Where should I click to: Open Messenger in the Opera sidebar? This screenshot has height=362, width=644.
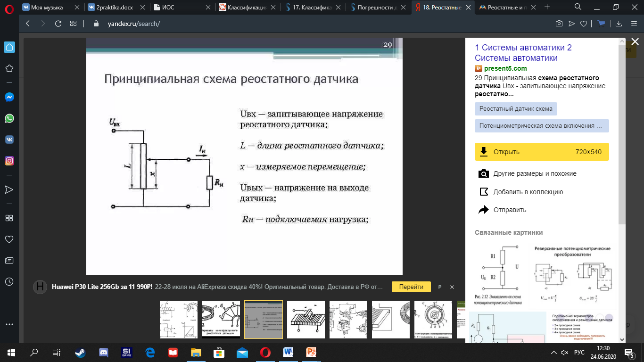pos(9,97)
